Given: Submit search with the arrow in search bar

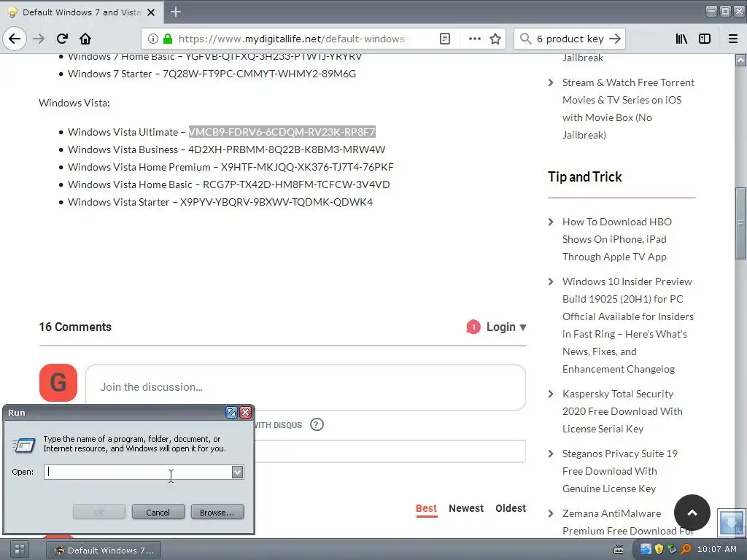Looking at the screenshot, I should (x=615, y=39).
